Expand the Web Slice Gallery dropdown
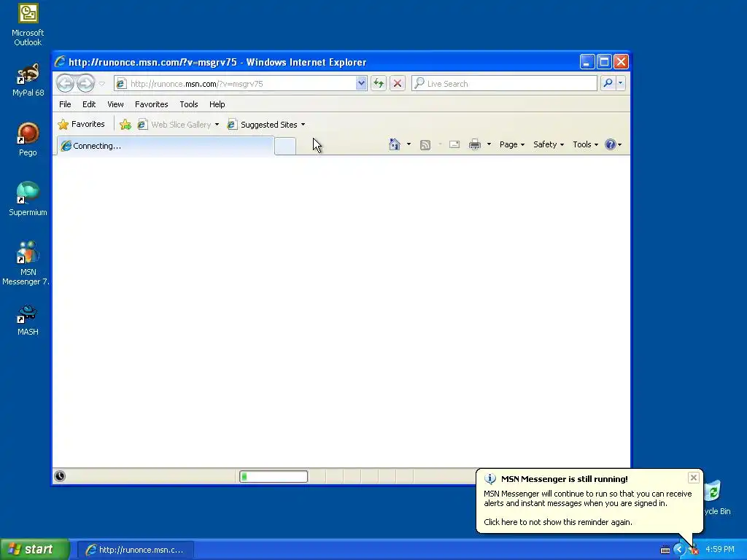This screenshot has width=747, height=560. tap(217, 125)
